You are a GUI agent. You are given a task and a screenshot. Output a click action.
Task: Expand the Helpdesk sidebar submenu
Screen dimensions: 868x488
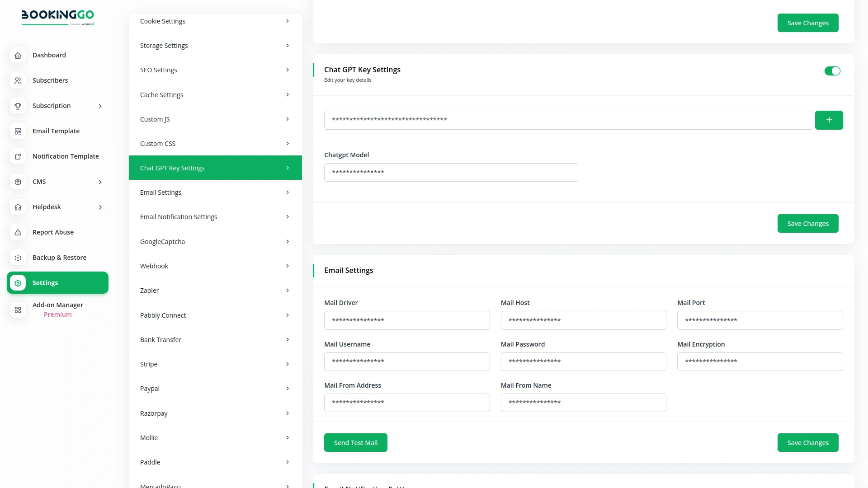coord(100,207)
